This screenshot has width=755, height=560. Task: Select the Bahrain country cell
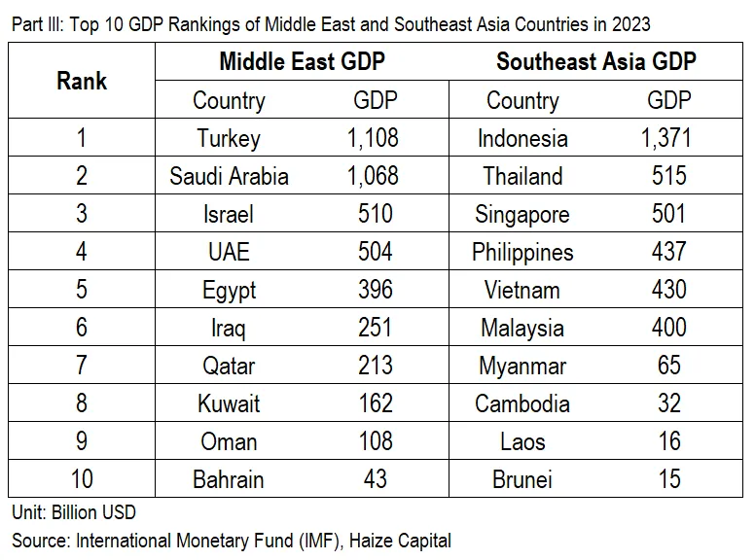tap(229, 479)
